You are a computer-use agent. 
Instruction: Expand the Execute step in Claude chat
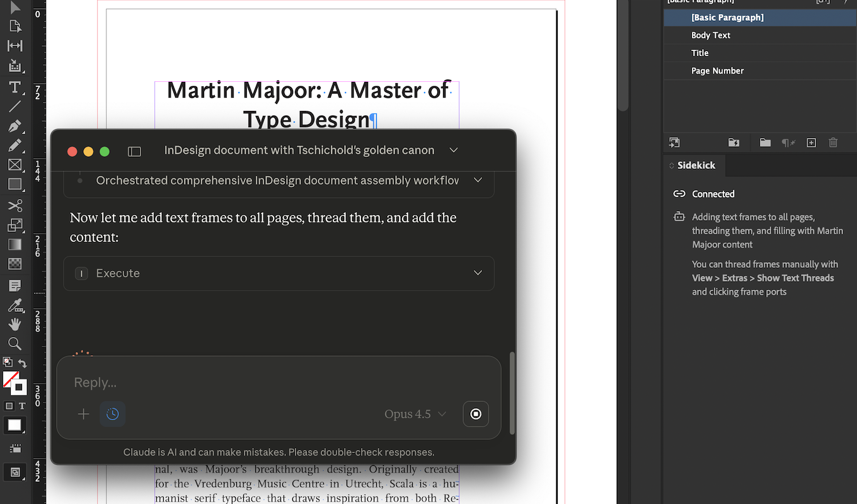click(x=478, y=273)
